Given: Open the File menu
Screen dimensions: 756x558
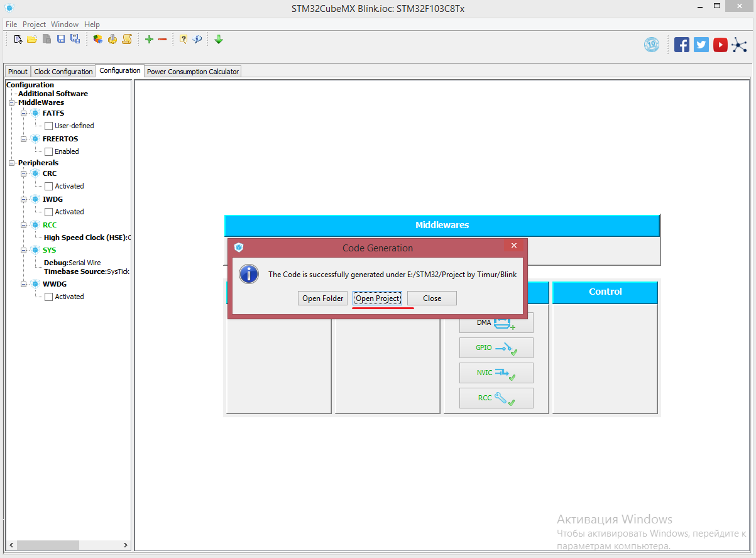Looking at the screenshot, I should click(11, 25).
